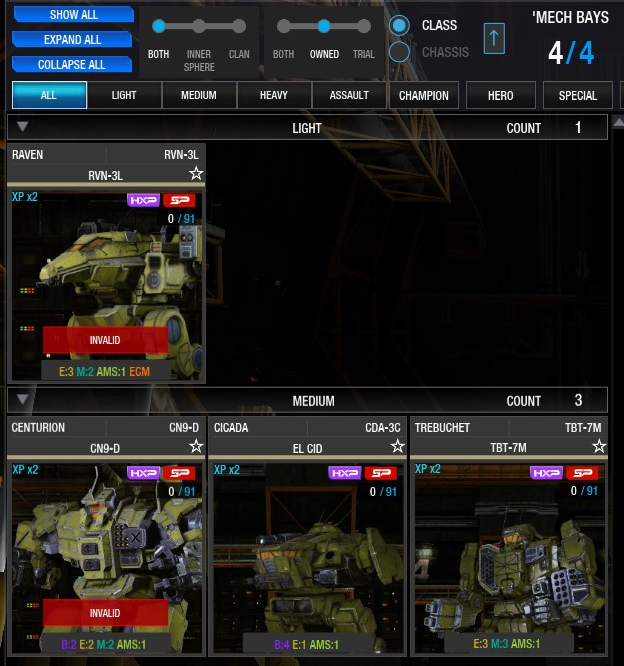Image resolution: width=624 pixels, height=666 pixels.
Task: Set faction filter to Inner Sphere
Action: (199, 26)
